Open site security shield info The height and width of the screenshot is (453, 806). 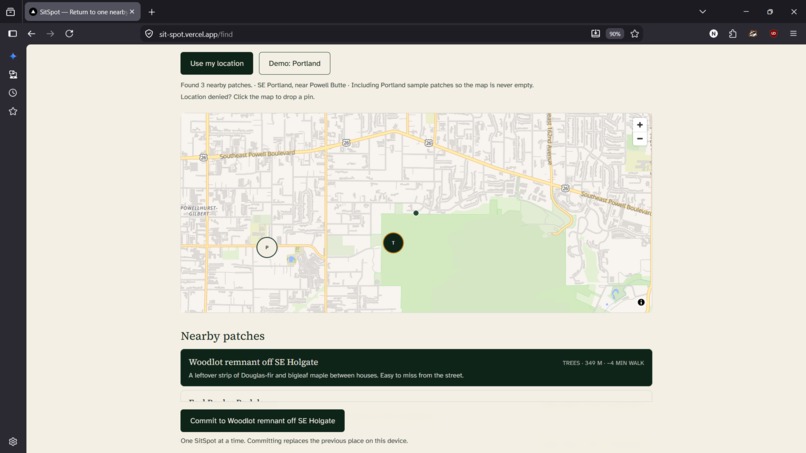(x=149, y=34)
